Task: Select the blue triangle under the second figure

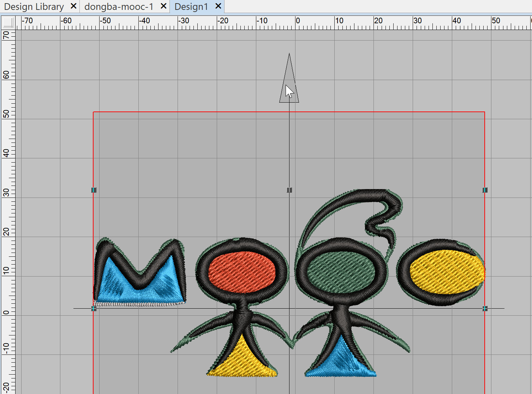Action: pos(341,362)
